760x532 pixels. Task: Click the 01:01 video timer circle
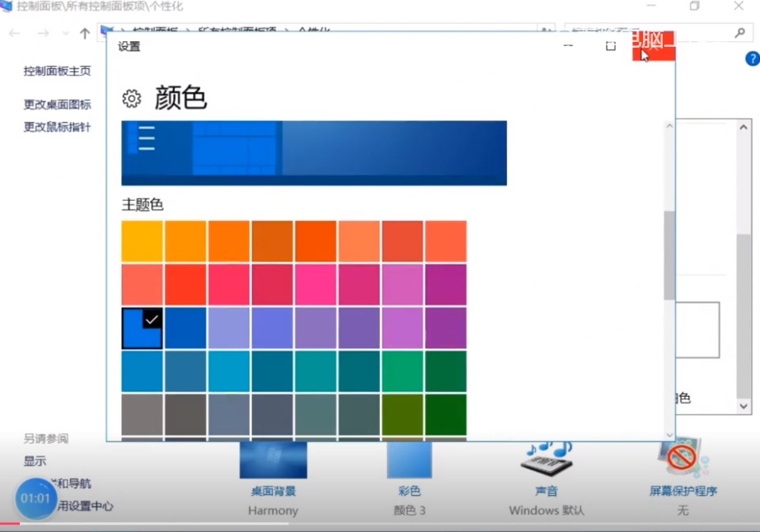pyautogui.click(x=35, y=498)
